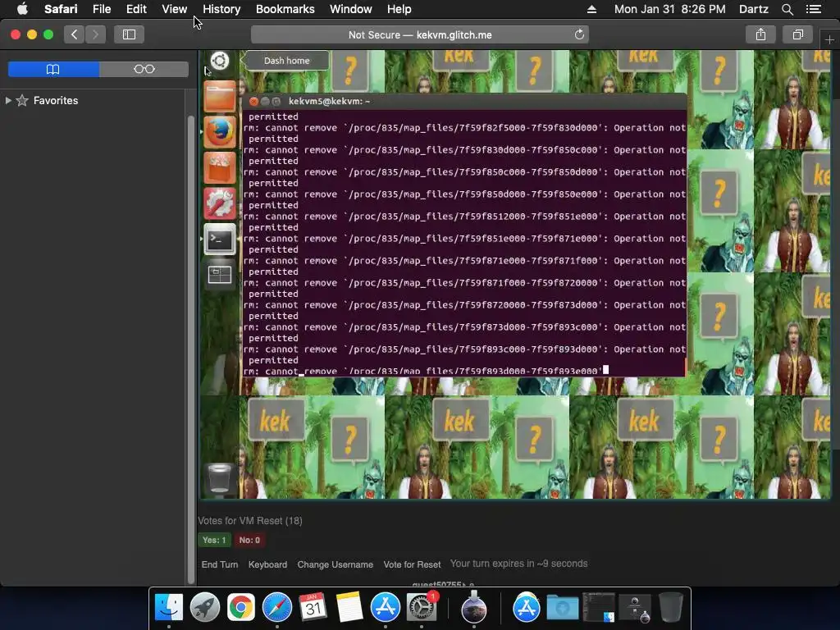Open Launchpad rocket icon in Dock

pos(204,608)
